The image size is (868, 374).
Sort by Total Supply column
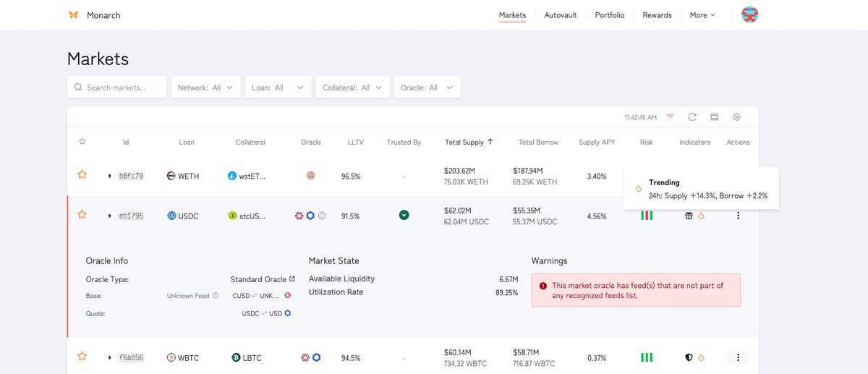469,143
